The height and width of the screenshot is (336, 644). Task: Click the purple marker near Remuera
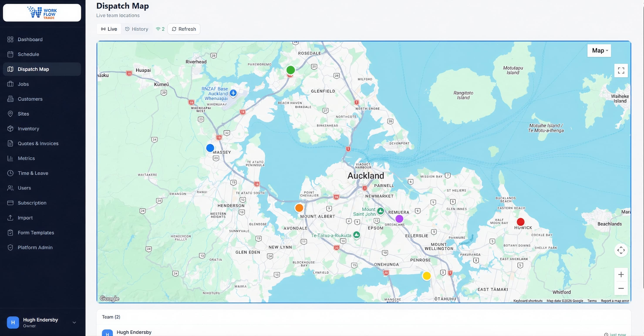click(399, 219)
